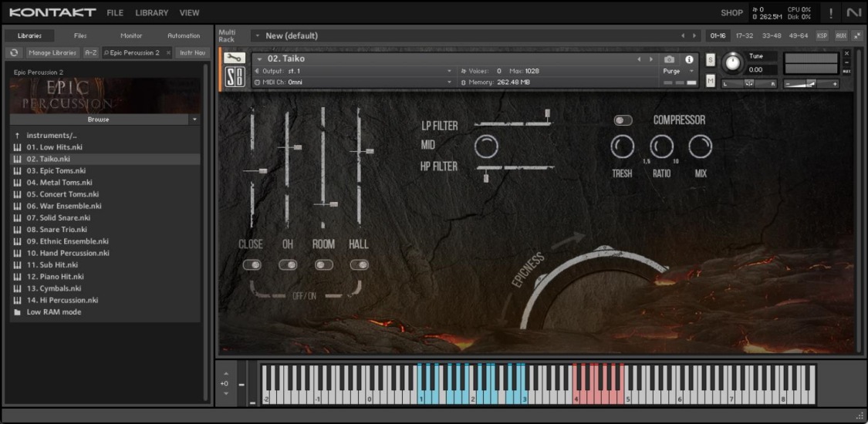Click the Manage Libraries button
Viewport: 868px width, 424px height.
pos(52,53)
